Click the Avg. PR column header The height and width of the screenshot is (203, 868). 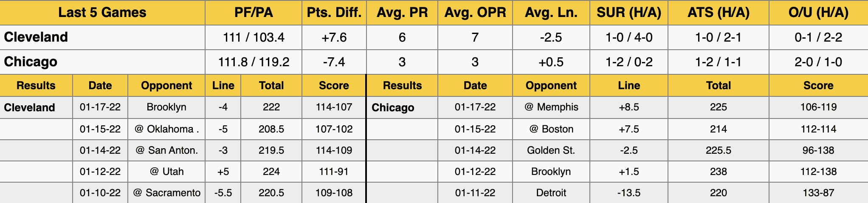tap(402, 13)
